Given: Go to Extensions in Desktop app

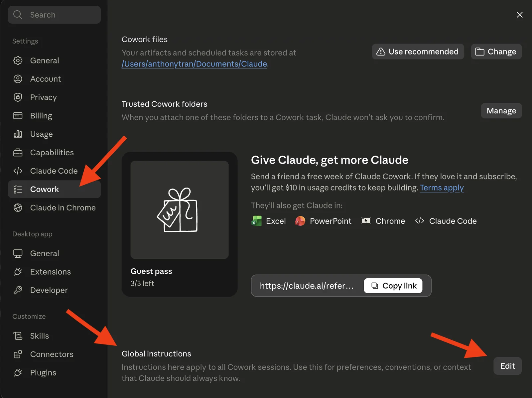Looking at the screenshot, I should click(54, 272).
